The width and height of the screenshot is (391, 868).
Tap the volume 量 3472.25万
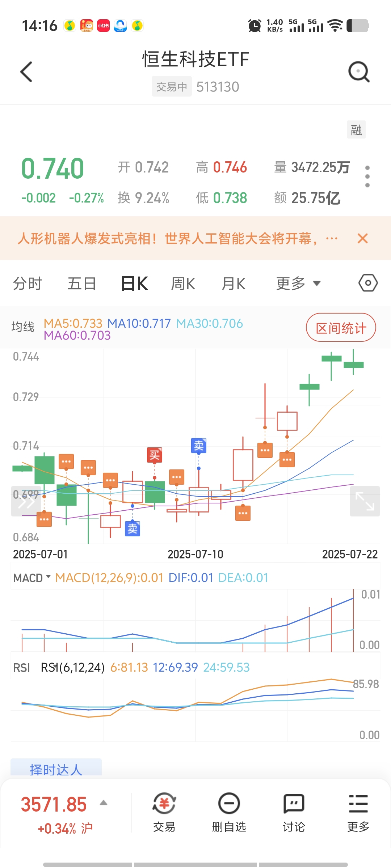[x=312, y=167]
